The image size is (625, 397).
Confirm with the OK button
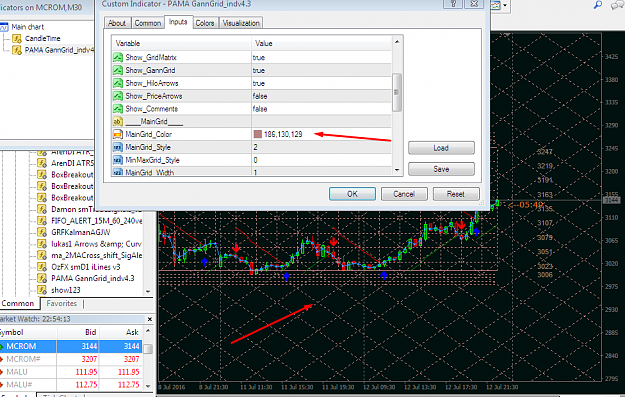tap(352, 194)
